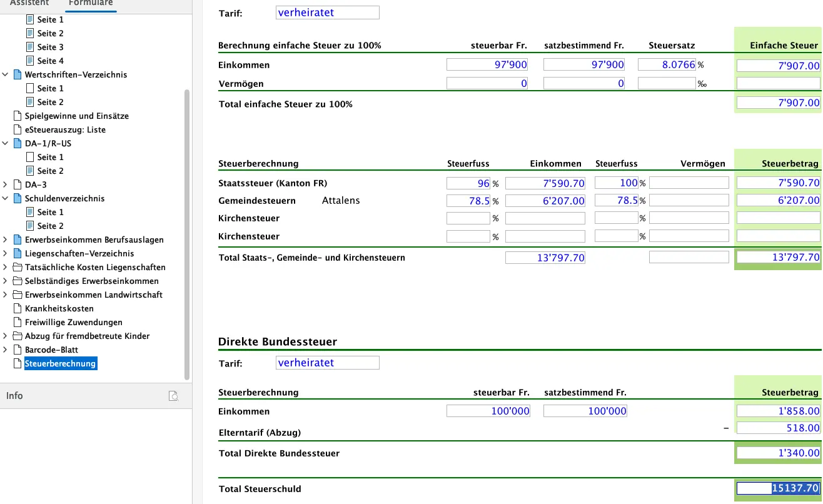
Task: Expand the DA-3 form node
Action: tap(6, 184)
